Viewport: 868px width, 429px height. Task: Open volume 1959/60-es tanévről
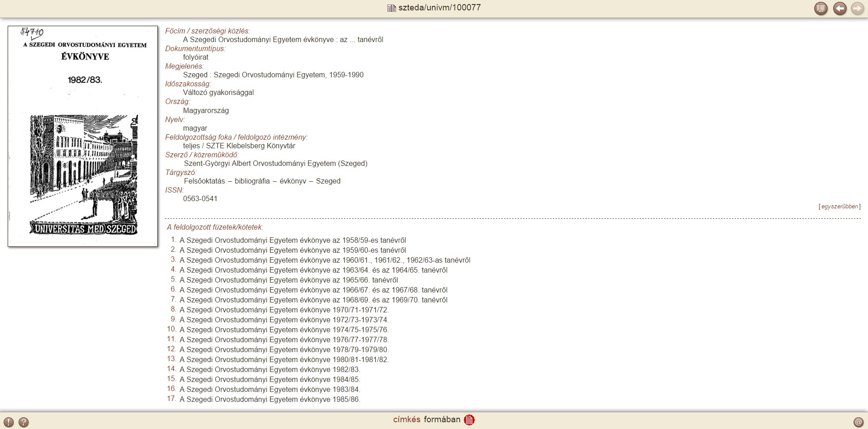click(x=292, y=250)
